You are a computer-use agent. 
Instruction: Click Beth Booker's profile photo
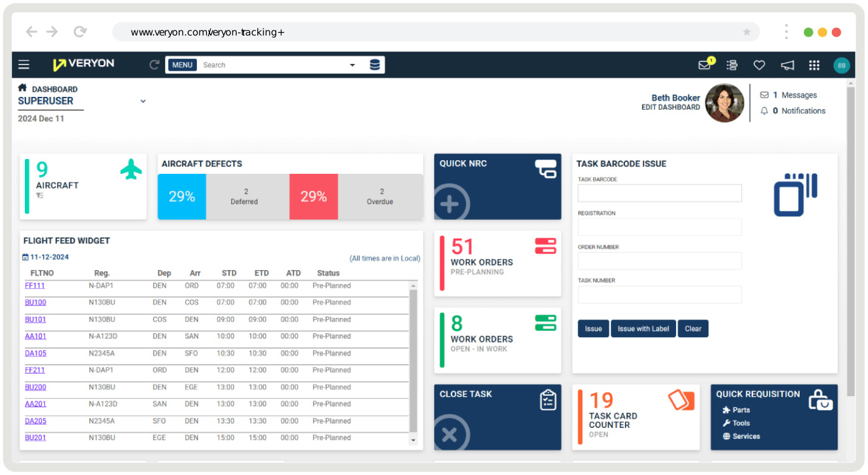click(724, 103)
